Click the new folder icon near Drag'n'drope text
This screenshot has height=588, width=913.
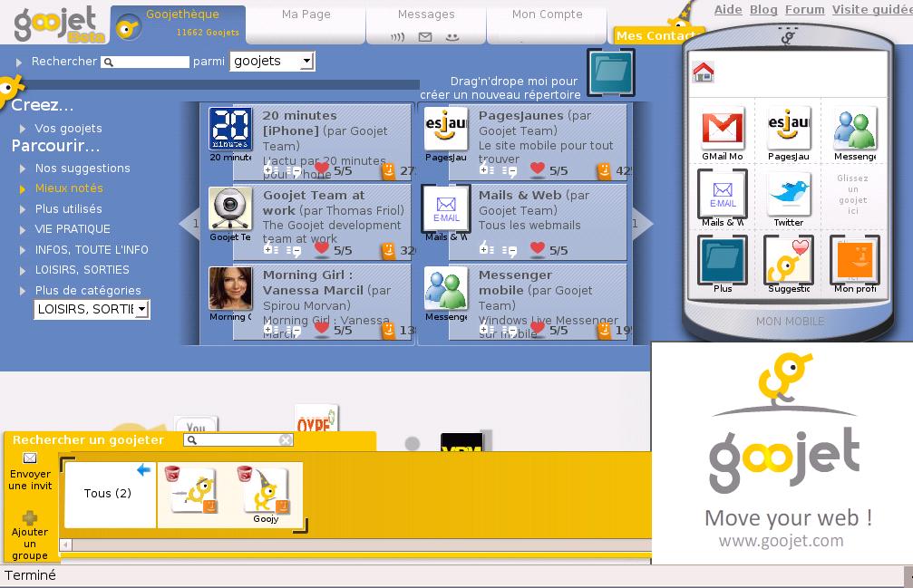coord(610,72)
